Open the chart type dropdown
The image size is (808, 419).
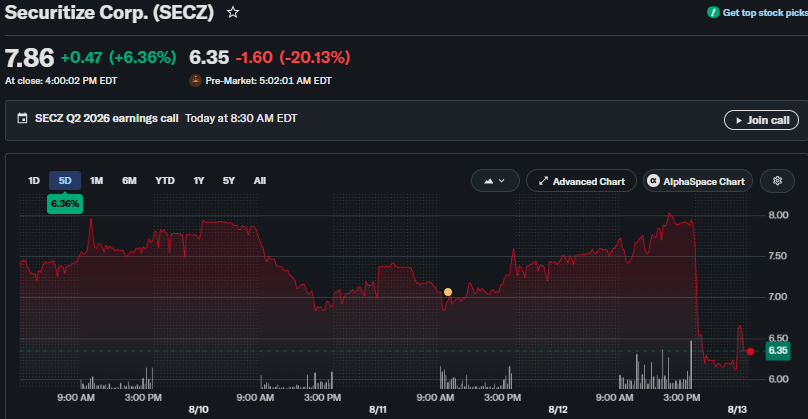point(495,181)
